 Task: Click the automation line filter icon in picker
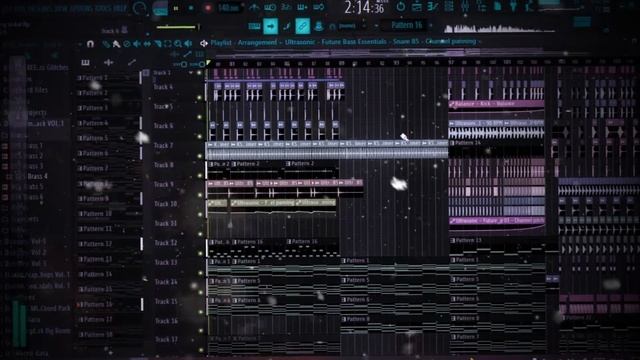pos(131,62)
